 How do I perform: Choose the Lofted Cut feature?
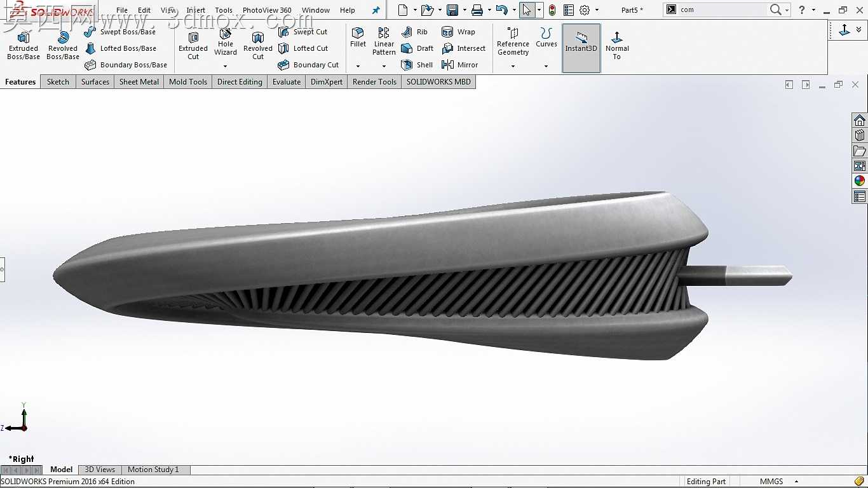[303, 48]
